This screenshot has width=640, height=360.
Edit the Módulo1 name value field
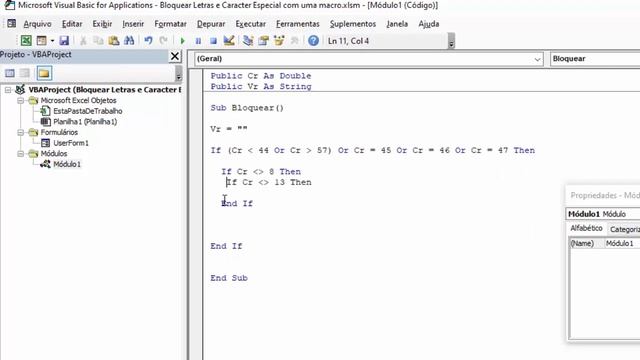(622, 243)
